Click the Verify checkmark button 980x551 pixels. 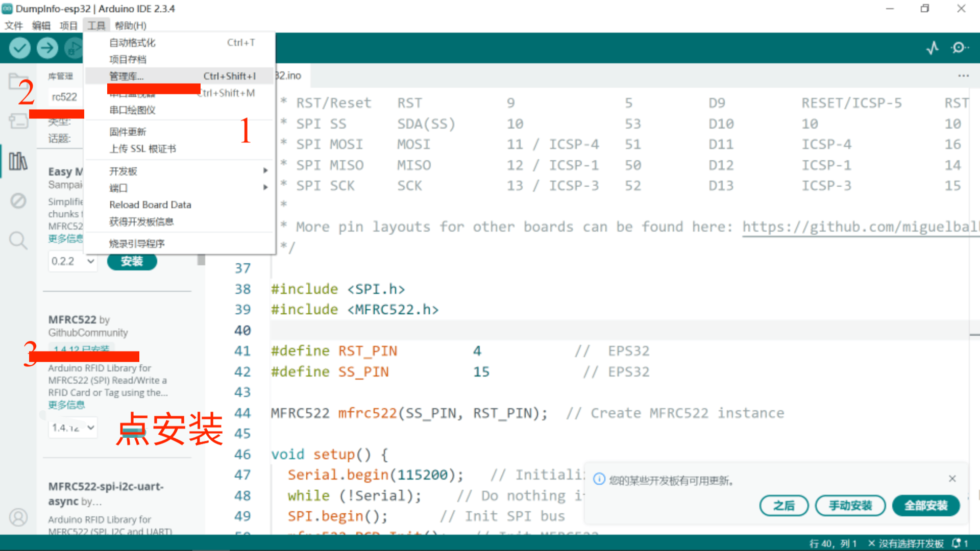pos(19,48)
